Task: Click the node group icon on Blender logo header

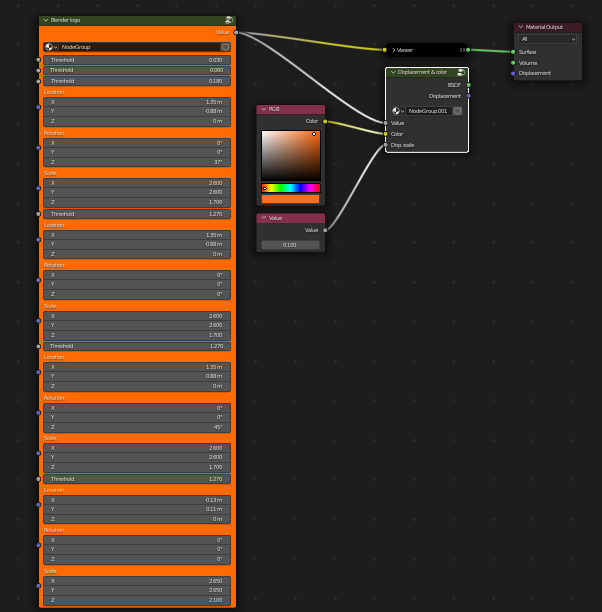Action: click(229, 20)
